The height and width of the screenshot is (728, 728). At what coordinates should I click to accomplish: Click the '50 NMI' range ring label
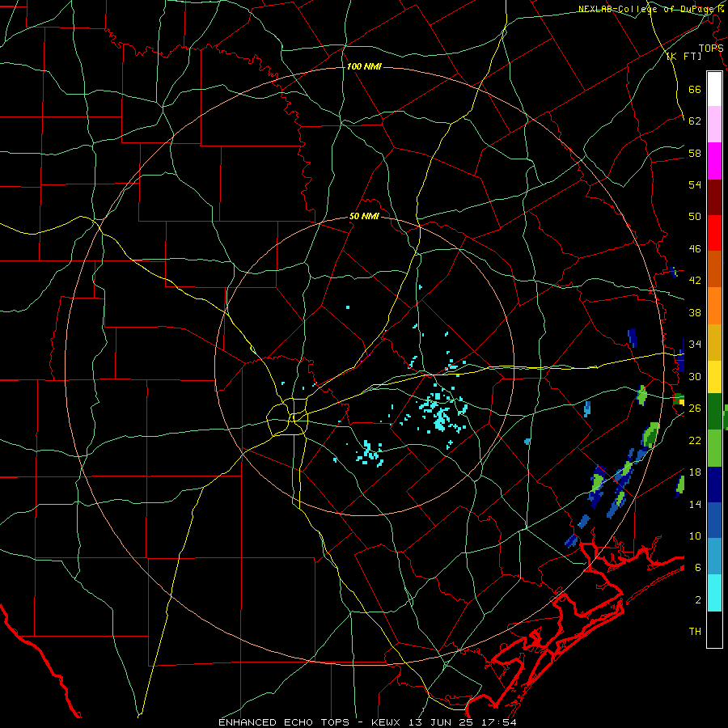click(364, 216)
